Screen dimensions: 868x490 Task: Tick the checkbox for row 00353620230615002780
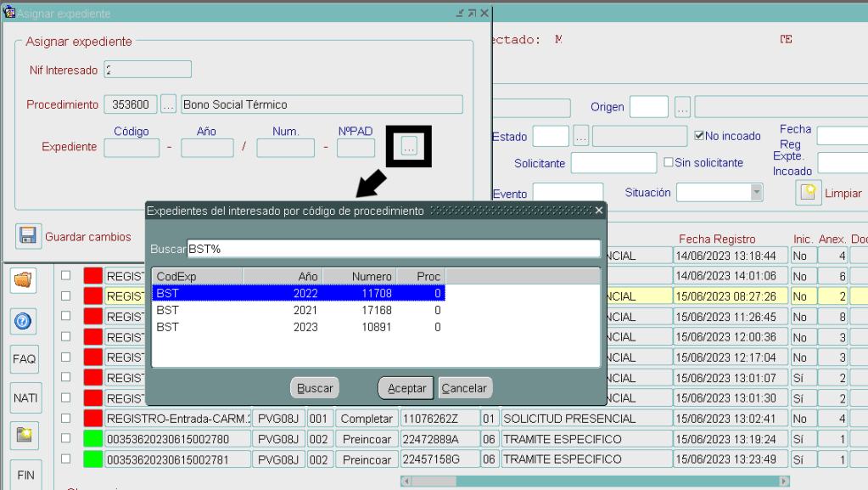pos(65,439)
